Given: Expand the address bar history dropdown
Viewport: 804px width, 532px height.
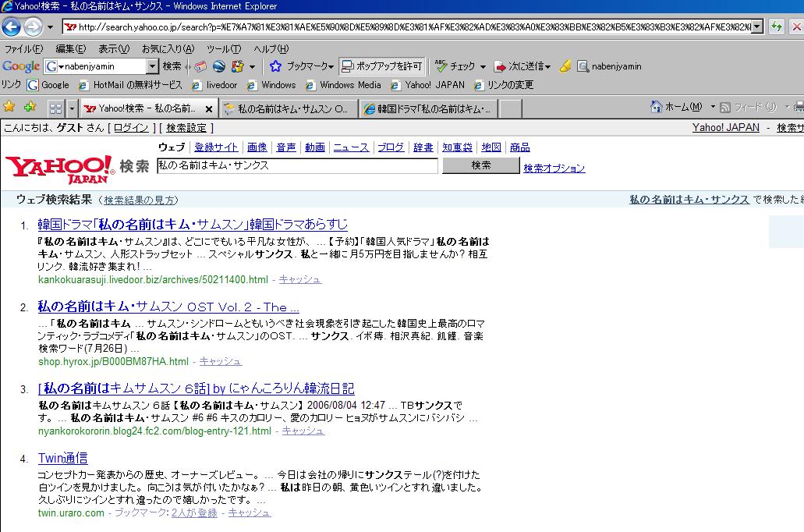Looking at the screenshot, I should point(757,27).
